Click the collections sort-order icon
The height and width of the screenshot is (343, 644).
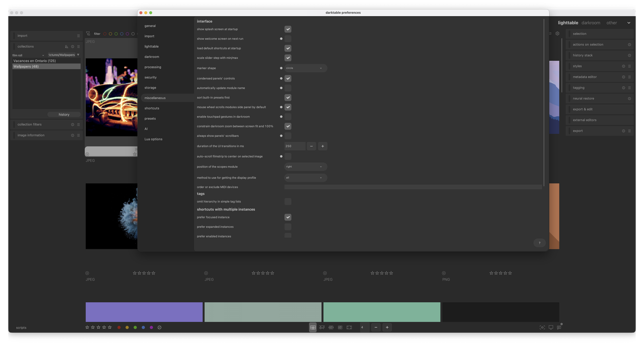[x=66, y=46]
